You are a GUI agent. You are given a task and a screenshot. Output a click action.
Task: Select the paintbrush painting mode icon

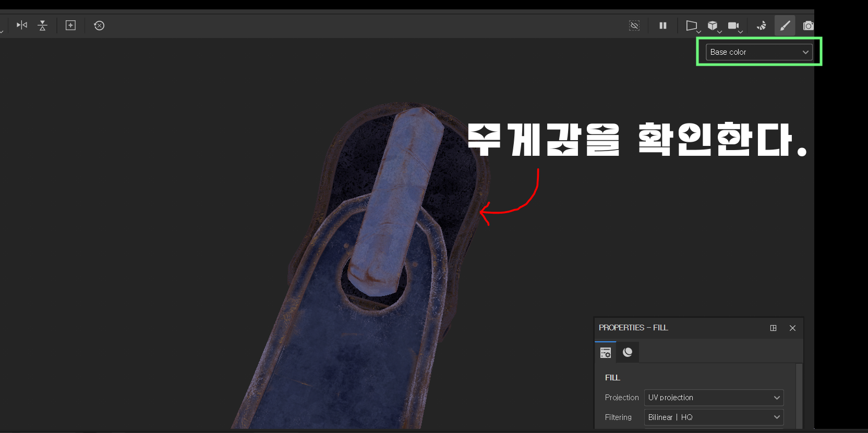coord(785,26)
